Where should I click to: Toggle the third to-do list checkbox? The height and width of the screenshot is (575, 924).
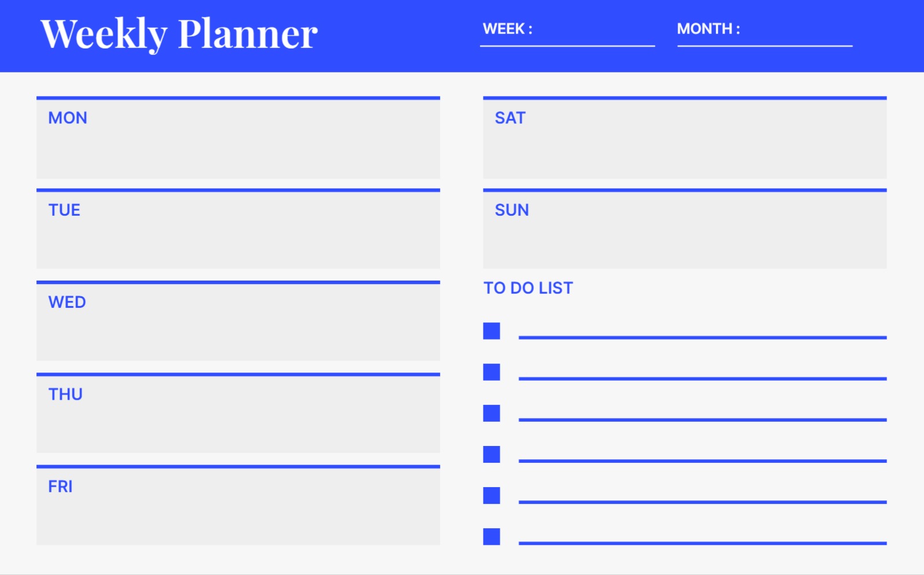491,413
